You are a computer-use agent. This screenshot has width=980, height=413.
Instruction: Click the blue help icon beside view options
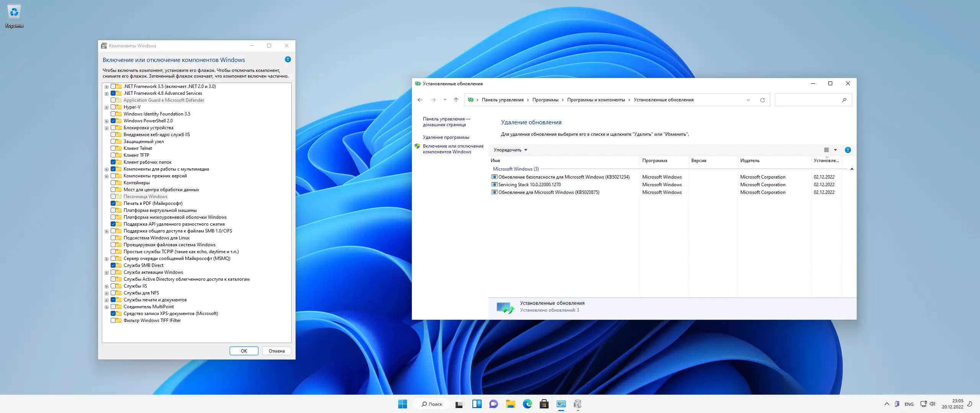click(x=848, y=150)
